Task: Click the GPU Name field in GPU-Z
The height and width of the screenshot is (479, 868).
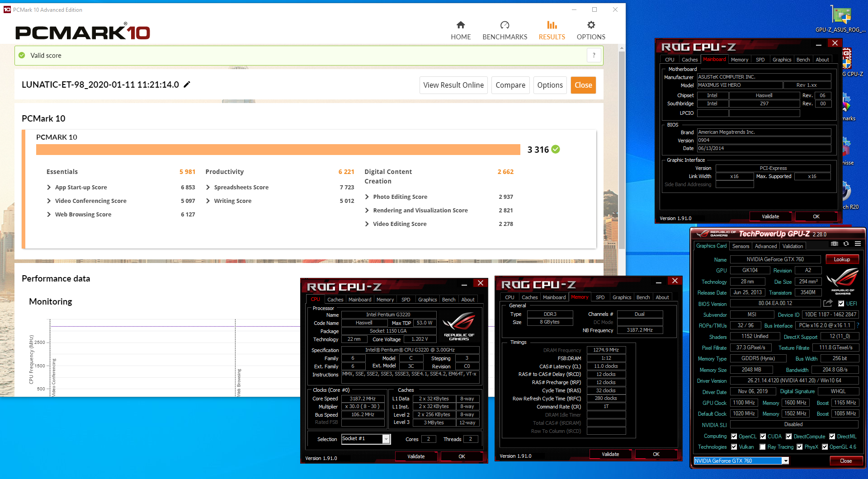Action: point(775,259)
